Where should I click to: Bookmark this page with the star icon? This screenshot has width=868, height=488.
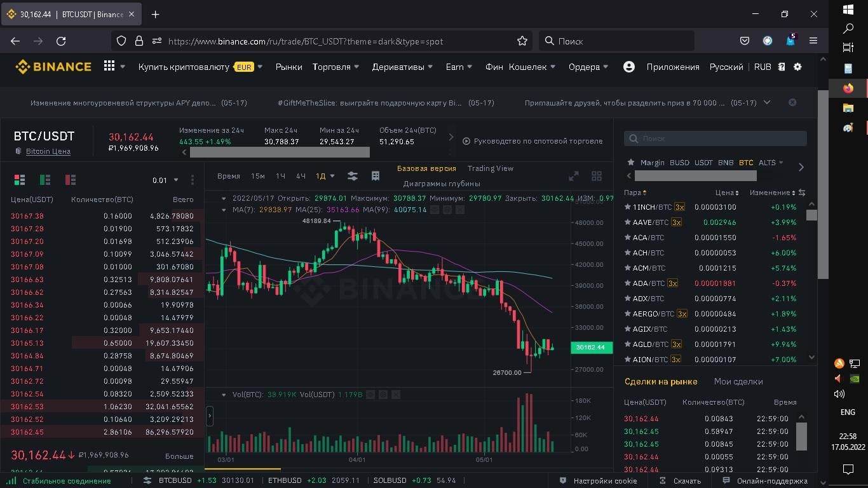[x=522, y=41]
